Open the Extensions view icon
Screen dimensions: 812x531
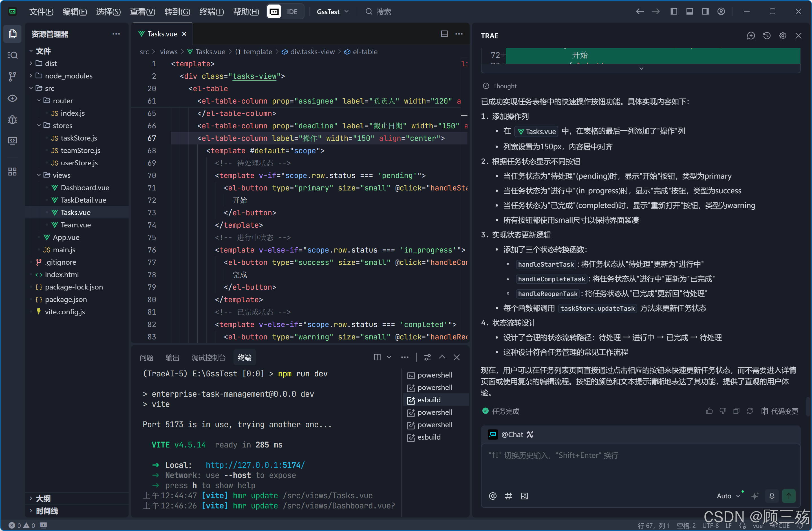pyautogui.click(x=12, y=172)
